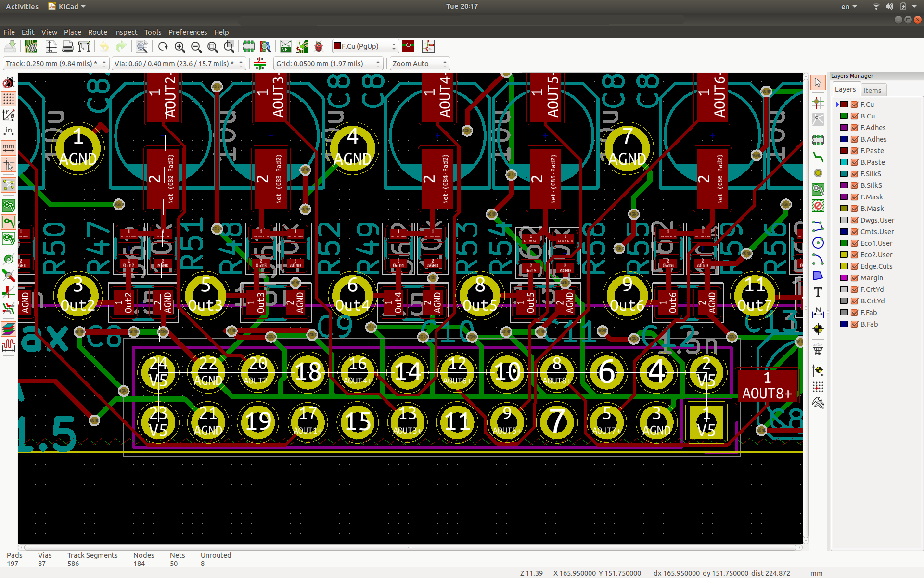Select the Add Vias tool
The image size is (924, 578).
[818, 173]
